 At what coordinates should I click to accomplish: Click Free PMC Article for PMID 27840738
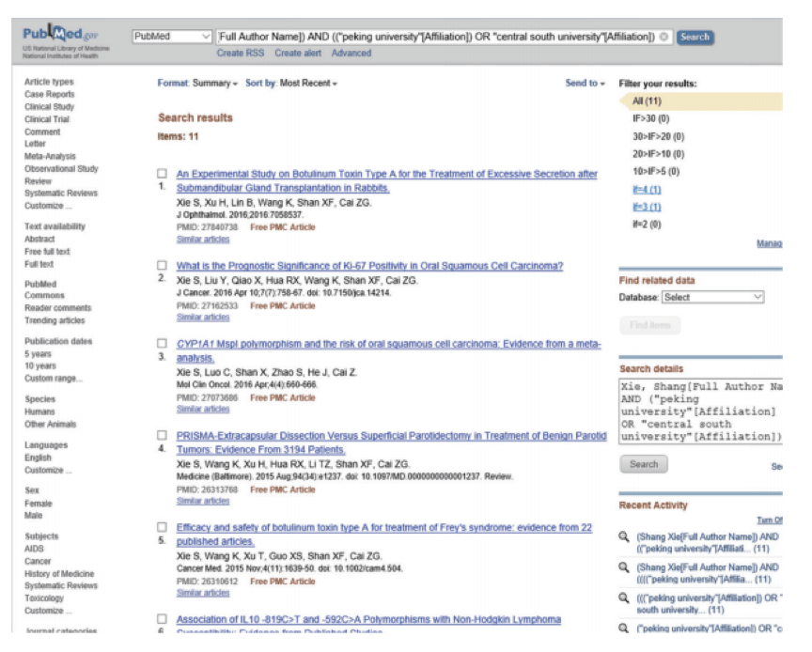coord(282,227)
